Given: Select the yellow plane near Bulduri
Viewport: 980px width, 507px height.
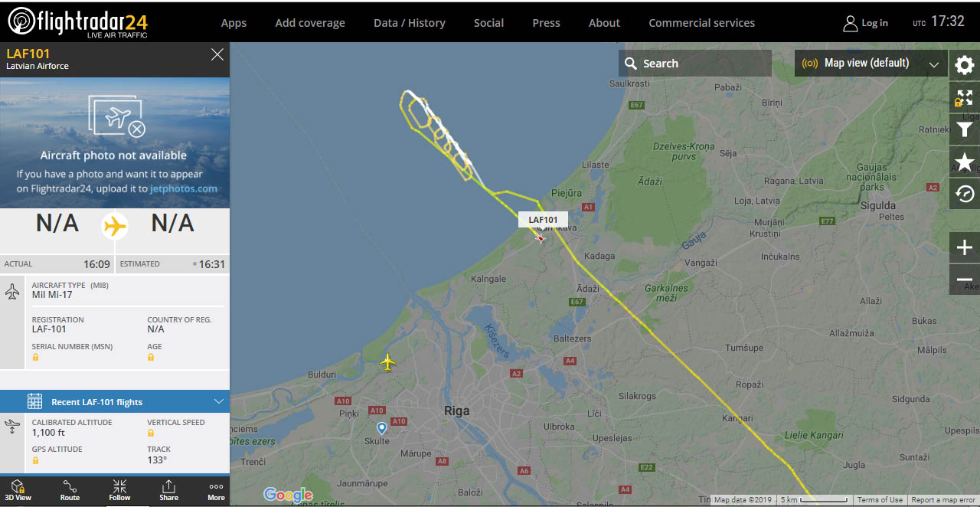Looking at the screenshot, I should tap(388, 361).
